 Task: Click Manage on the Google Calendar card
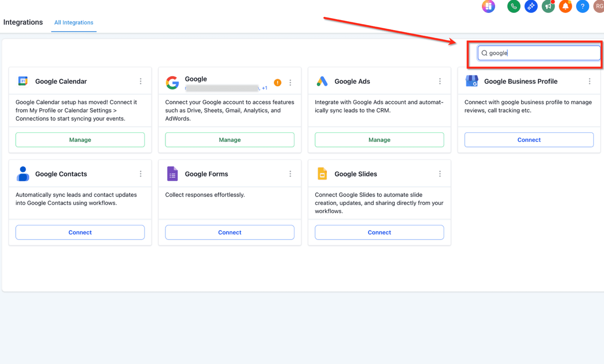80,140
